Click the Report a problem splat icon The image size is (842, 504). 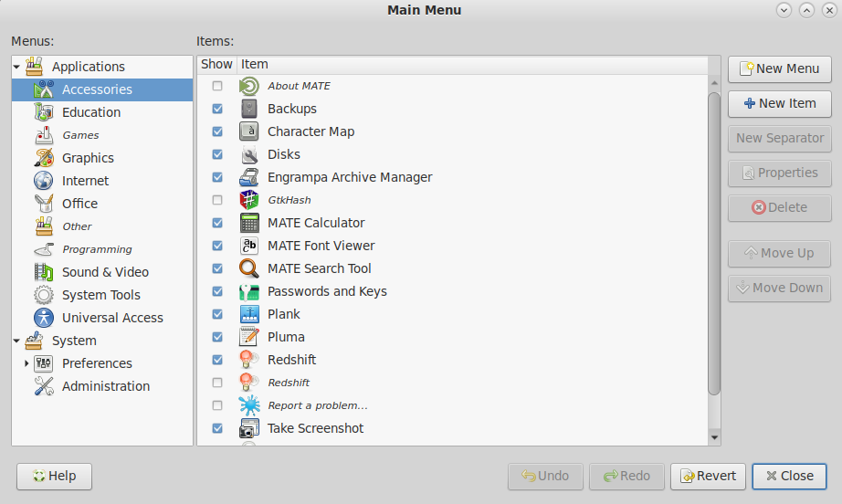pos(249,405)
